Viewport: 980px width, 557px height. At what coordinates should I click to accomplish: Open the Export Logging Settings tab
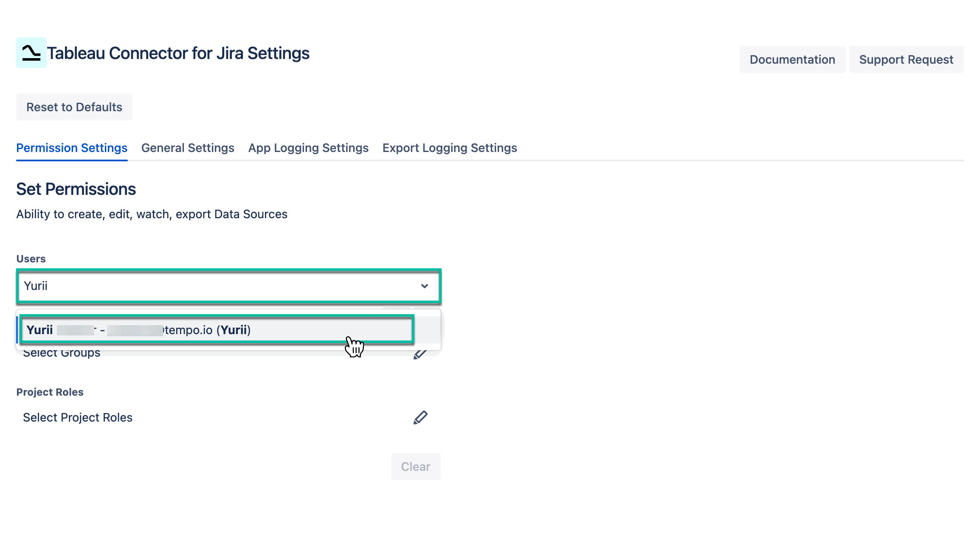pos(449,148)
